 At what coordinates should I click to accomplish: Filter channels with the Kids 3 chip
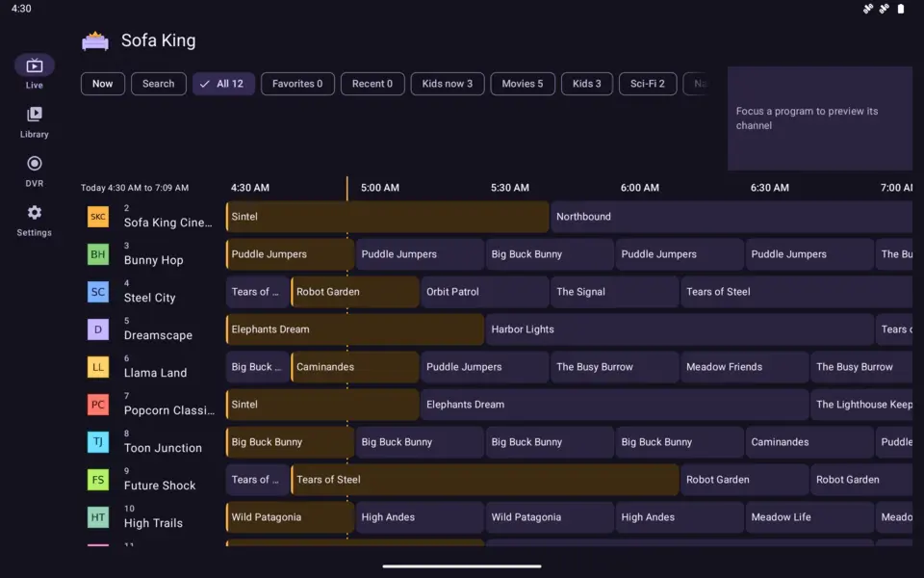587,84
